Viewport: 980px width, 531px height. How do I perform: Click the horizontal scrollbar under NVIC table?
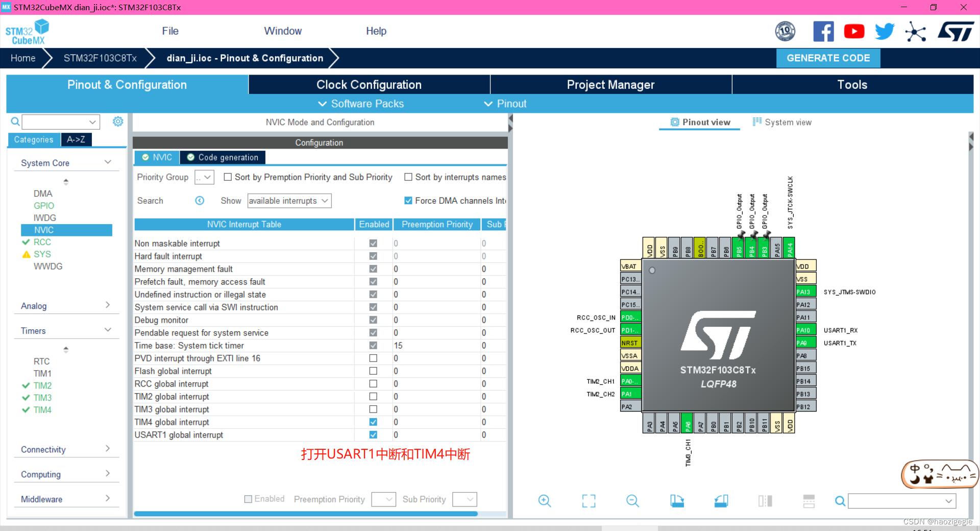coord(305,514)
